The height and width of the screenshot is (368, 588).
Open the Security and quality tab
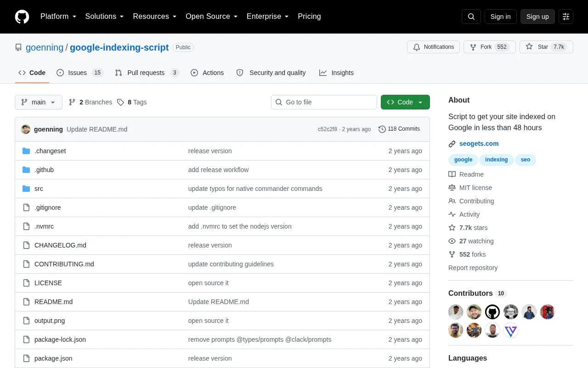(271, 73)
